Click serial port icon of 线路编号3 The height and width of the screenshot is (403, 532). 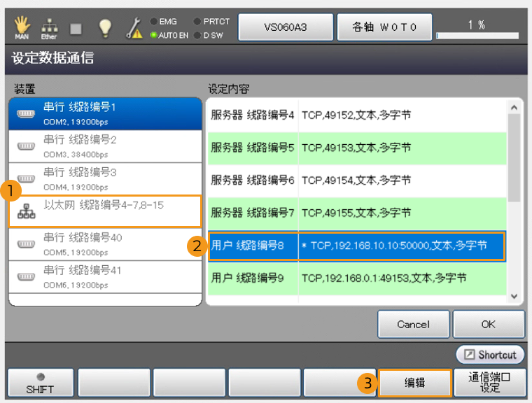pyautogui.click(x=26, y=178)
